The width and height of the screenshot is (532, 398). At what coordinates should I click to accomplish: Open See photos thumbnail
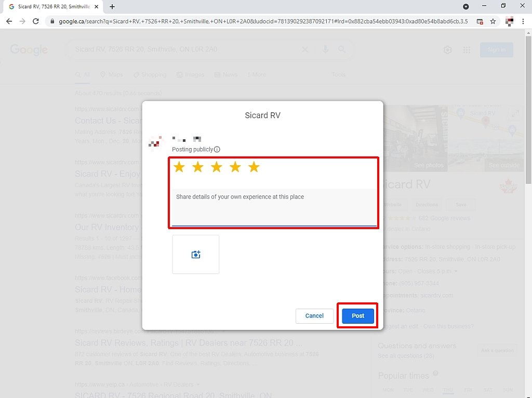click(x=416, y=138)
